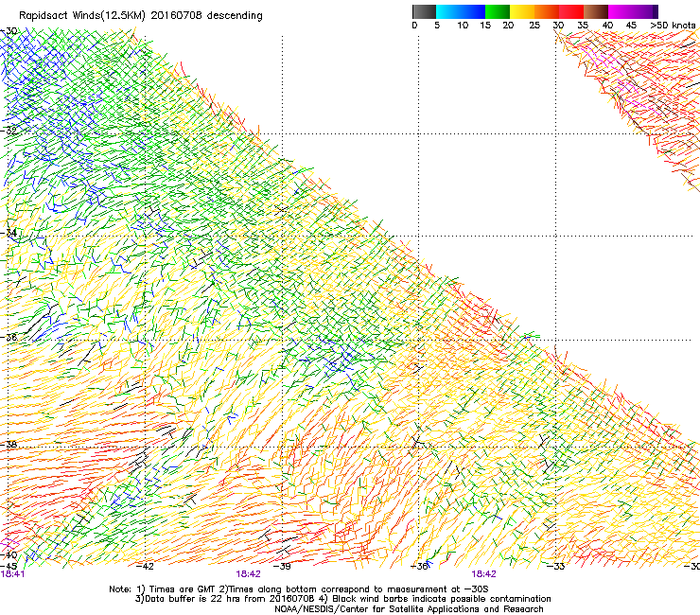Select the orange 25-30 knots legend color

(547, 11)
